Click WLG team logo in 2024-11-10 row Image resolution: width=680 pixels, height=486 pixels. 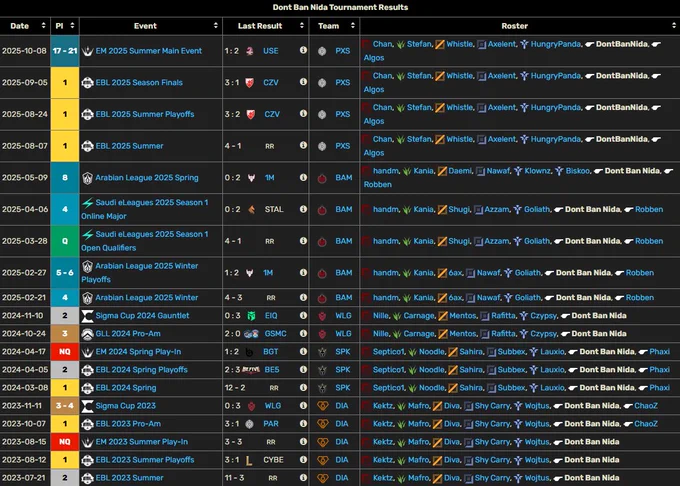point(322,316)
